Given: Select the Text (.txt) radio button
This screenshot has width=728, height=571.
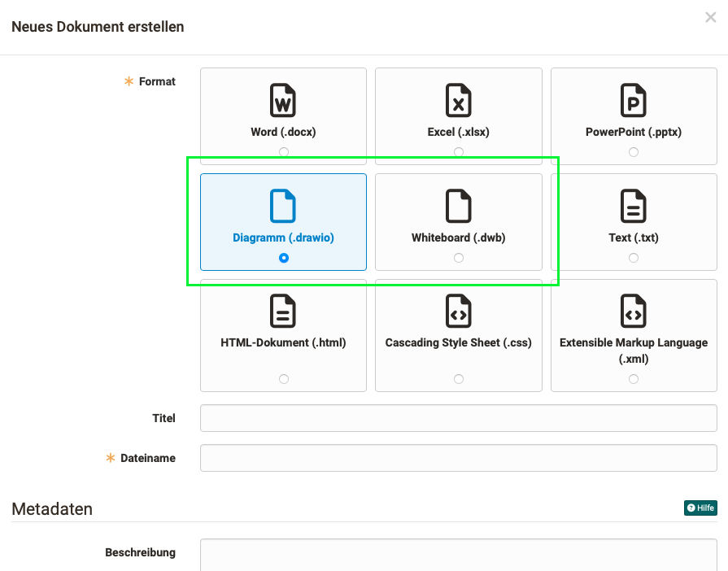Looking at the screenshot, I should [634, 258].
